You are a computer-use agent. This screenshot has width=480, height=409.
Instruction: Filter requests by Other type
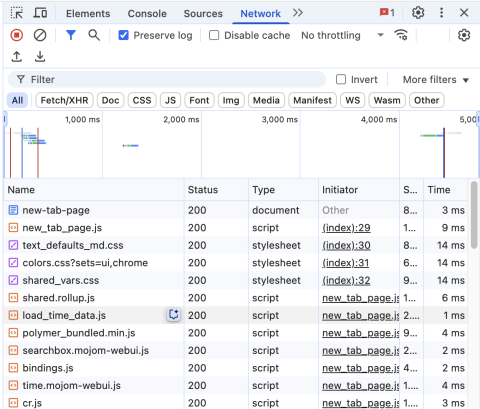point(426,100)
